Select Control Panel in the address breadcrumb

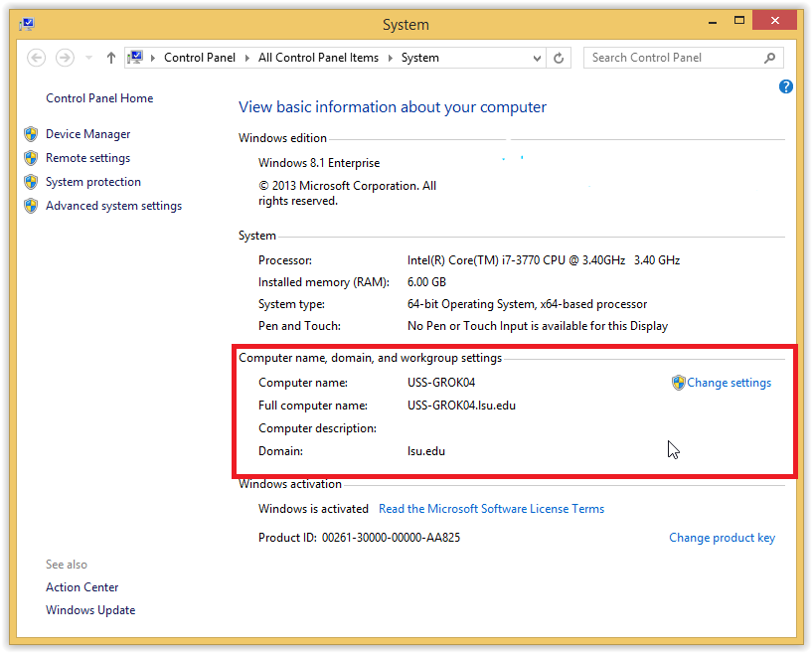point(200,58)
